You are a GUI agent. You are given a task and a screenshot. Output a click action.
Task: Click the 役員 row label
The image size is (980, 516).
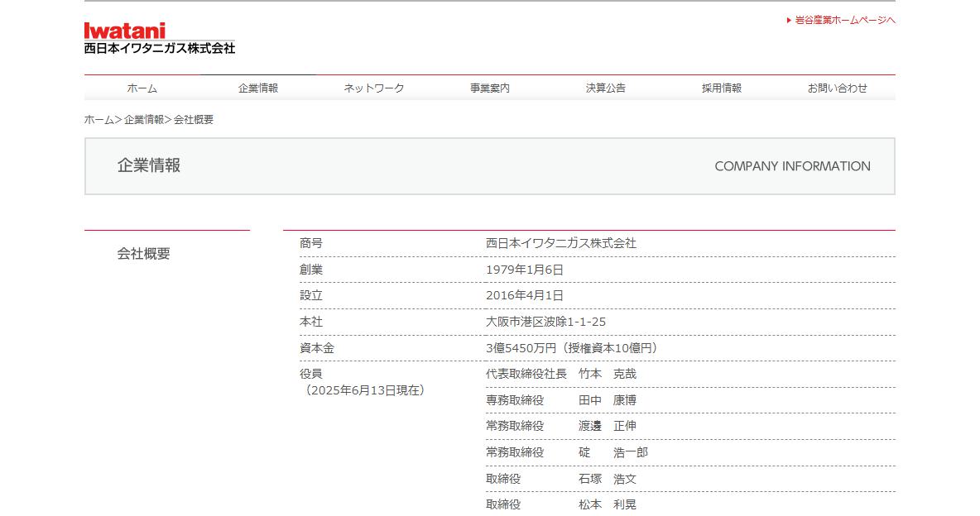pos(311,374)
